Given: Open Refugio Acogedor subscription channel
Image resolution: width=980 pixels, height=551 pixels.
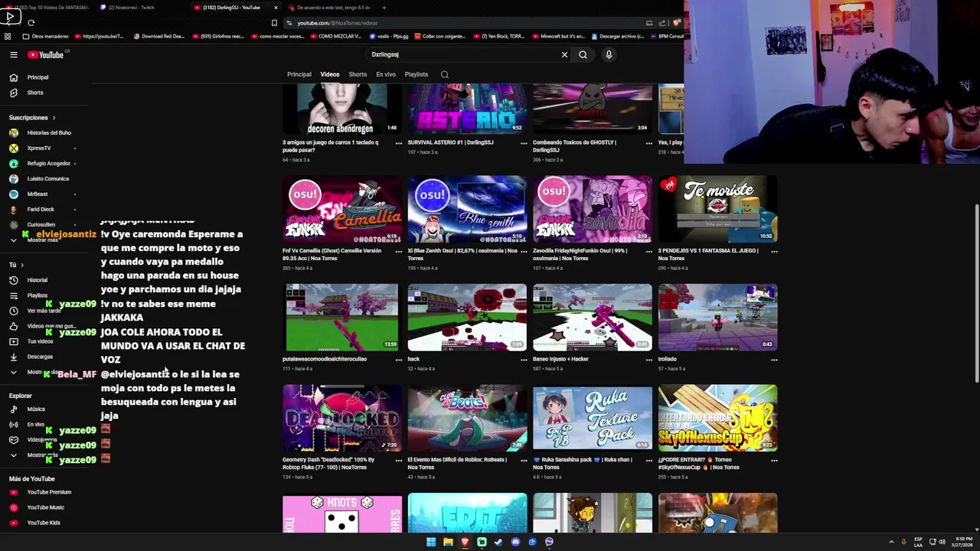Looking at the screenshot, I should coord(48,164).
